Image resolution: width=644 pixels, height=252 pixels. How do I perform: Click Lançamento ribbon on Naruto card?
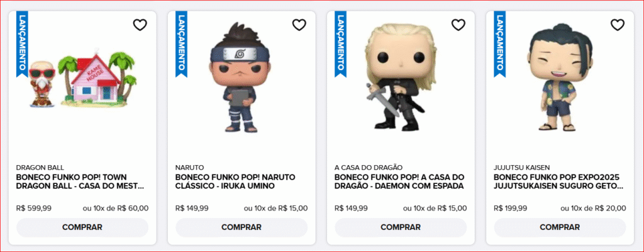click(182, 44)
